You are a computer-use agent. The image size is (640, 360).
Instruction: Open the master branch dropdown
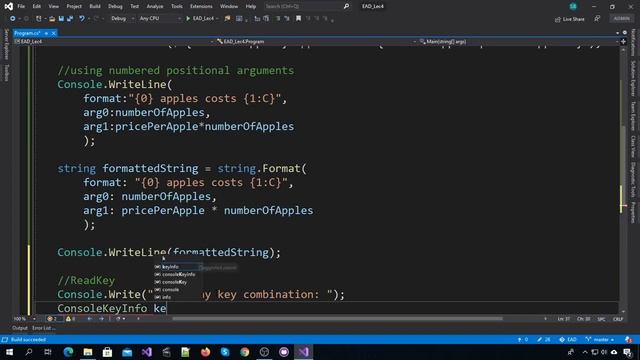(x=600, y=340)
